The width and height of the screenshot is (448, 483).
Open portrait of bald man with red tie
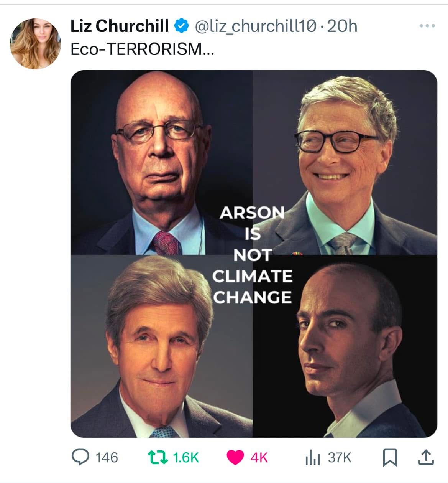[161, 162]
